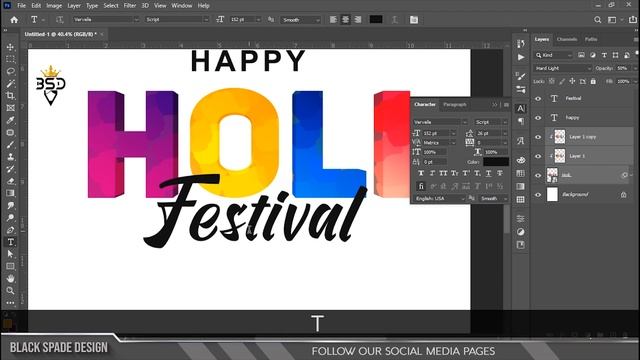Screen dimensions: 640x360
Task: Select the Crop tool
Action: coord(11,96)
